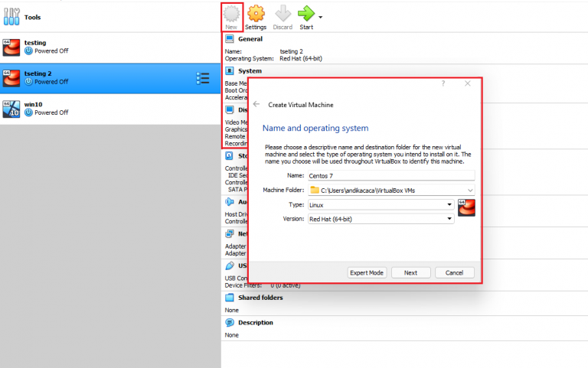This screenshot has width=588, height=368.
Task: Open the Description heading
Action: click(x=256, y=323)
